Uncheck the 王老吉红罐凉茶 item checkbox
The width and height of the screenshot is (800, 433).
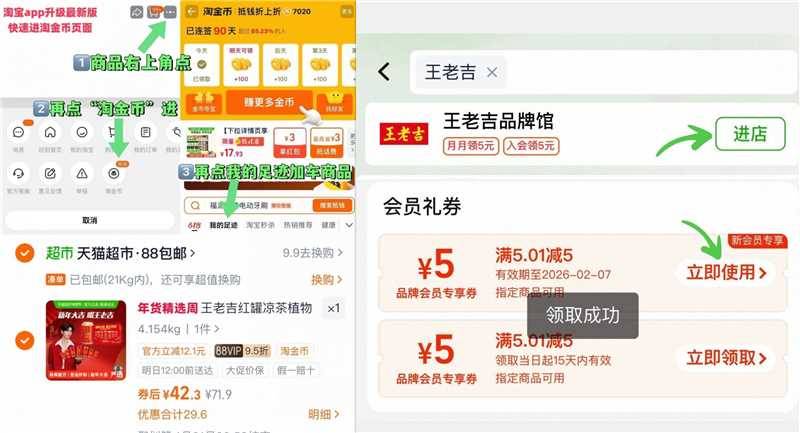point(24,340)
